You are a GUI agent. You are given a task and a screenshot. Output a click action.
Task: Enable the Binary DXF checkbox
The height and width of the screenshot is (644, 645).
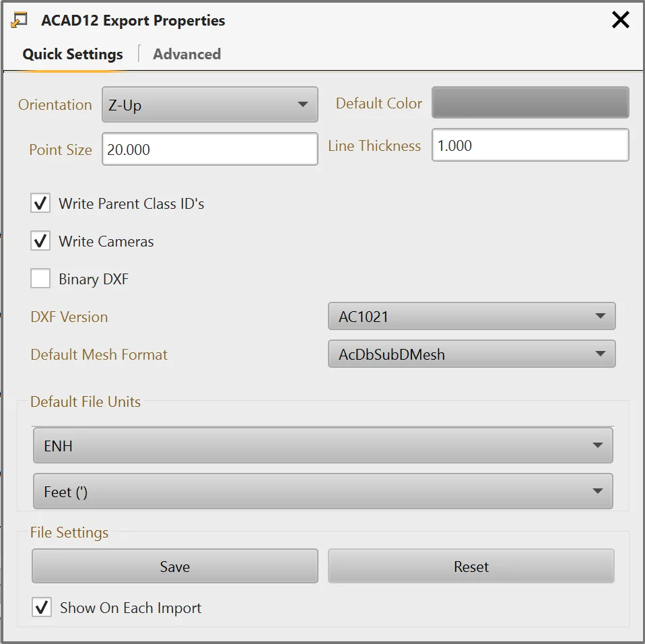click(x=40, y=279)
